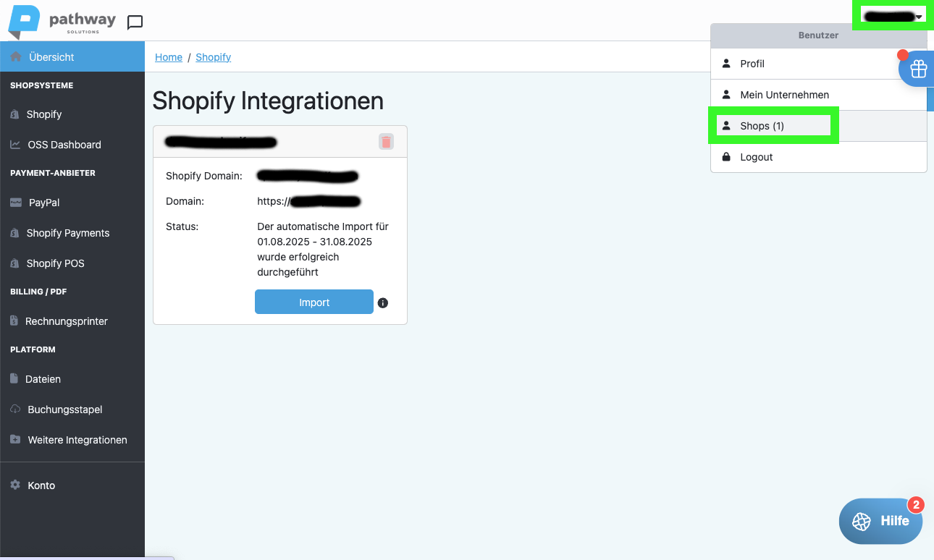This screenshot has width=934, height=560.
Task: Navigate to Shopify Payments
Action: (x=67, y=233)
